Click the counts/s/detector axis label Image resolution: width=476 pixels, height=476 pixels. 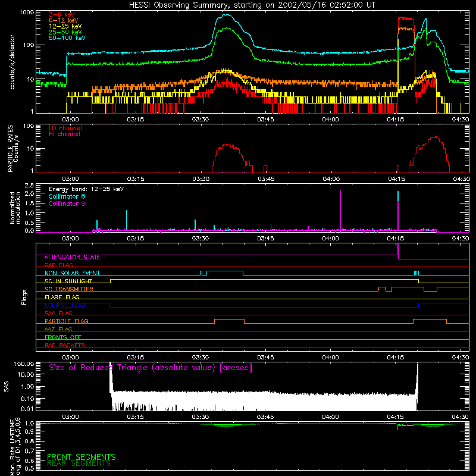click(x=12, y=62)
